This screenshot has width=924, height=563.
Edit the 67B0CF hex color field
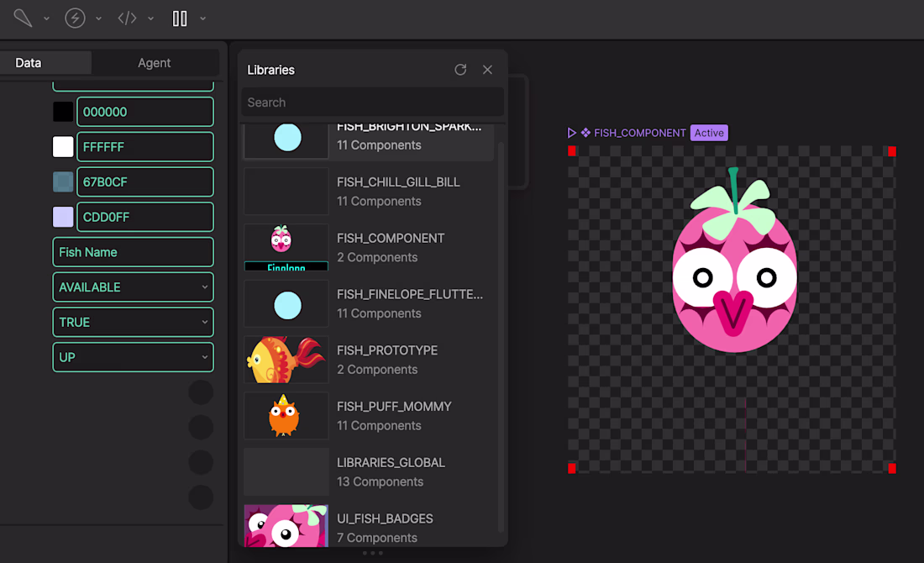point(145,182)
